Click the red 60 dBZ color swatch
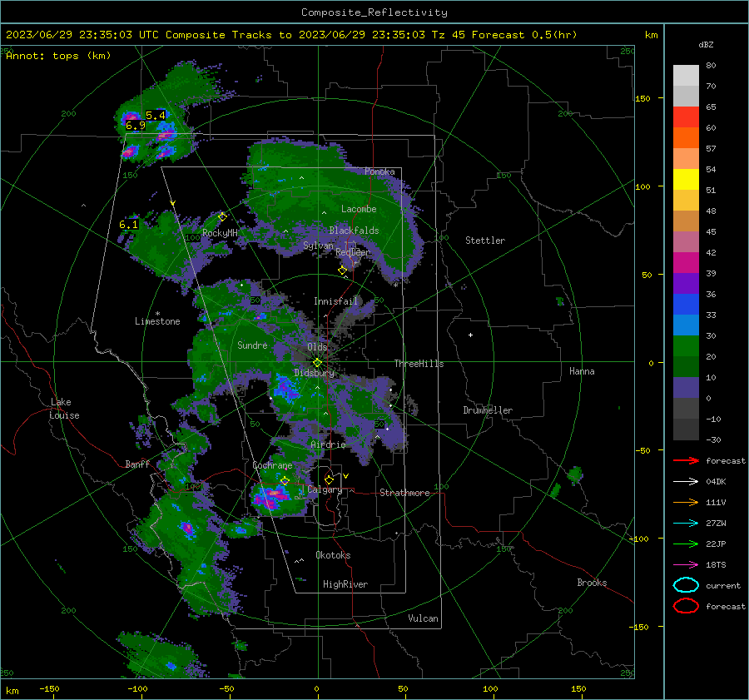The width and height of the screenshot is (749, 700). click(686, 117)
